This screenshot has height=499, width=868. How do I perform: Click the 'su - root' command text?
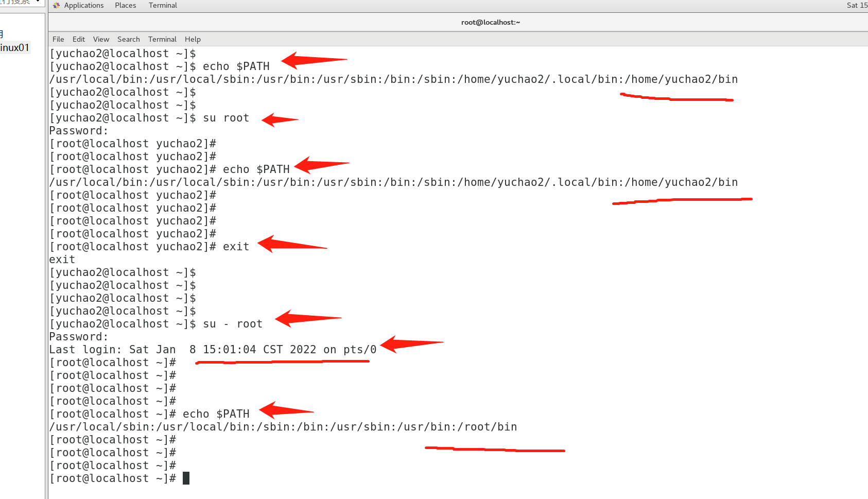pyautogui.click(x=233, y=324)
